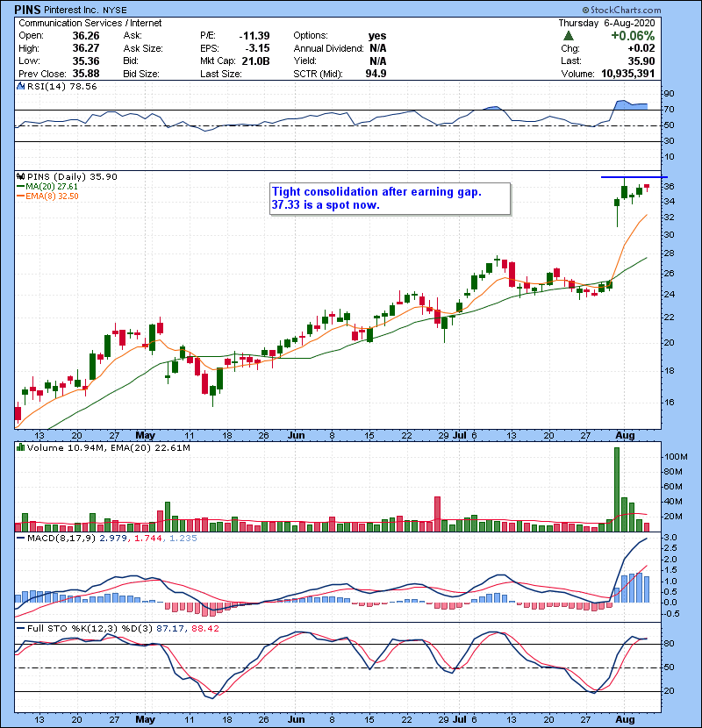Click the May label on price axis
The image size is (702, 728).
[145, 436]
